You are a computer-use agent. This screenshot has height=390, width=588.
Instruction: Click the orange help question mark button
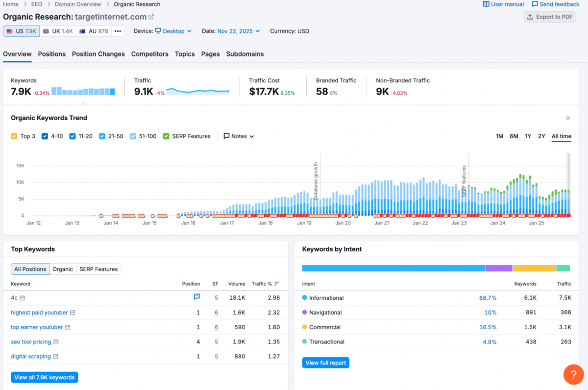[573, 374]
